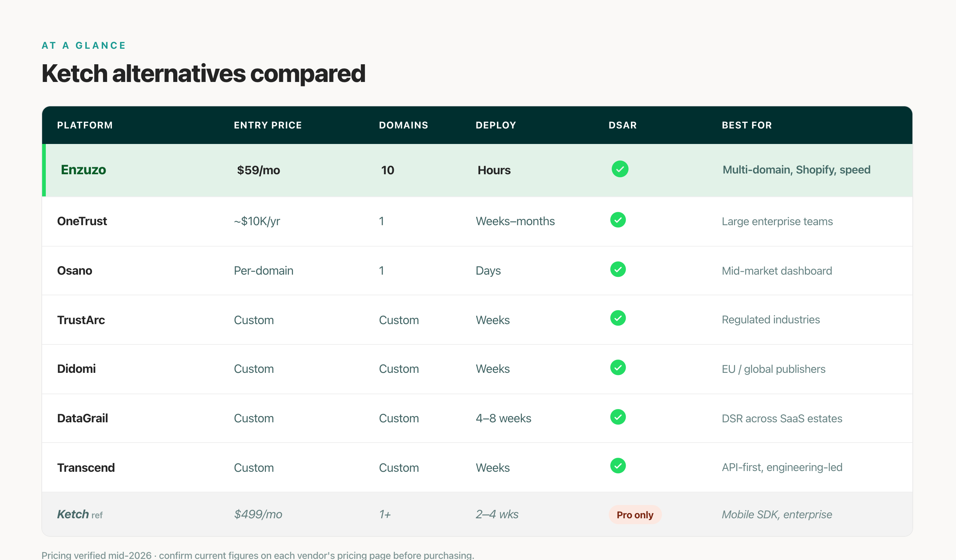This screenshot has height=560, width=956.
Task: Select the Osano platform name
Action: pos(75,270)
